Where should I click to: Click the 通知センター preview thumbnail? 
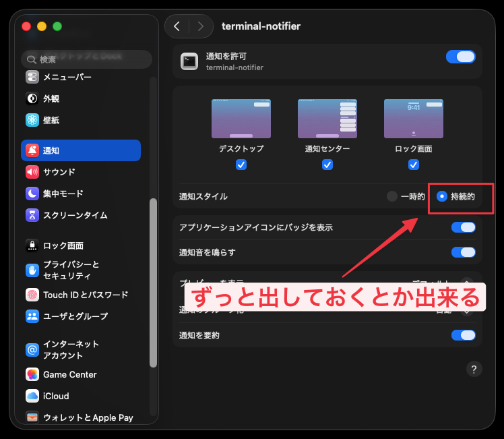pyautogui.click(x=327, y=119)
